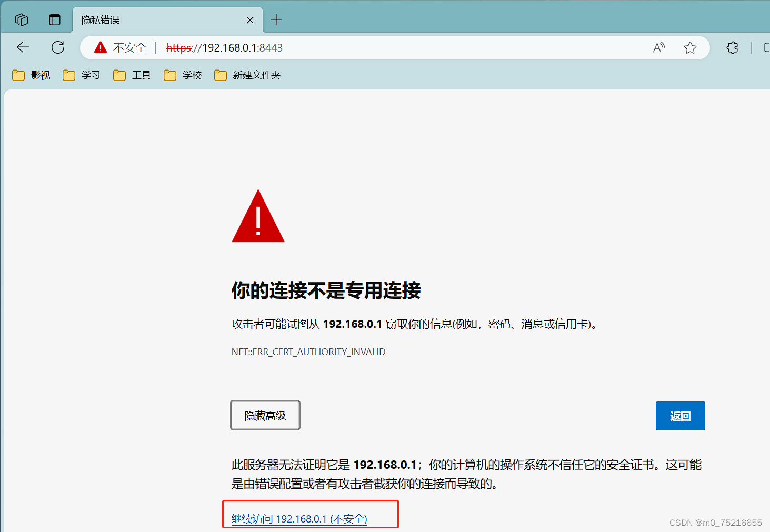Click the favorites star icon in address bar

[x=690, y=47]
